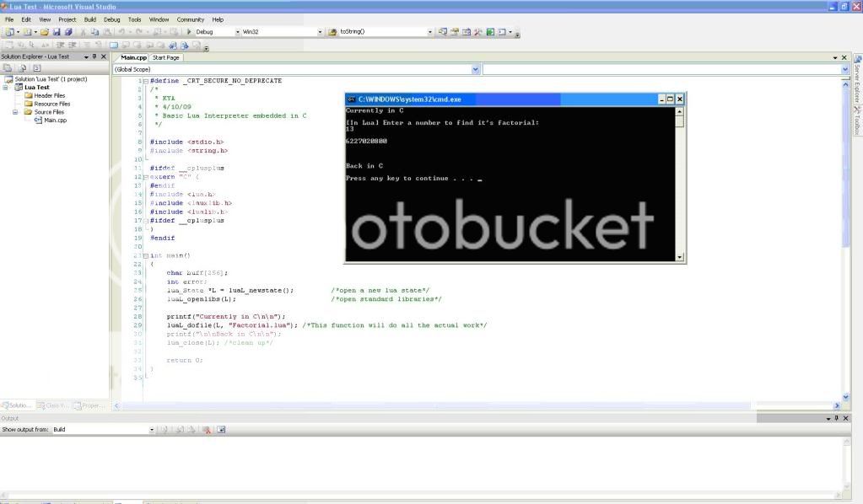This screenshot has width=863, height=504.
Task: Switch to the Start Page tab
Action: tap(165, 57)
